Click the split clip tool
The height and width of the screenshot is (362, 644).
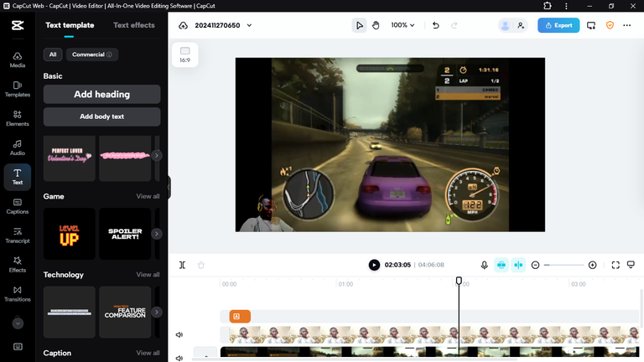(182, 265)
